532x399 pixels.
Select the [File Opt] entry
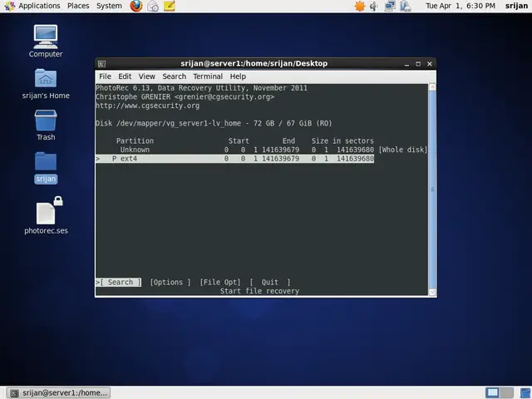click(x=220, y=283)
